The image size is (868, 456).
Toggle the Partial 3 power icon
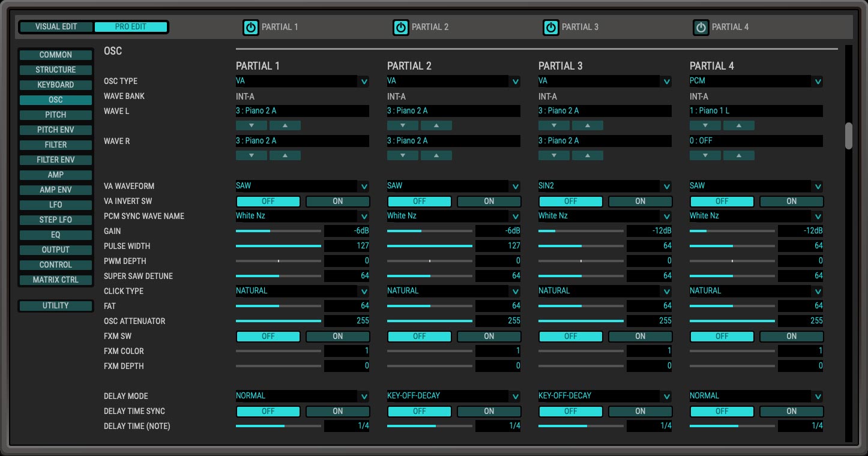click(550, 26)
